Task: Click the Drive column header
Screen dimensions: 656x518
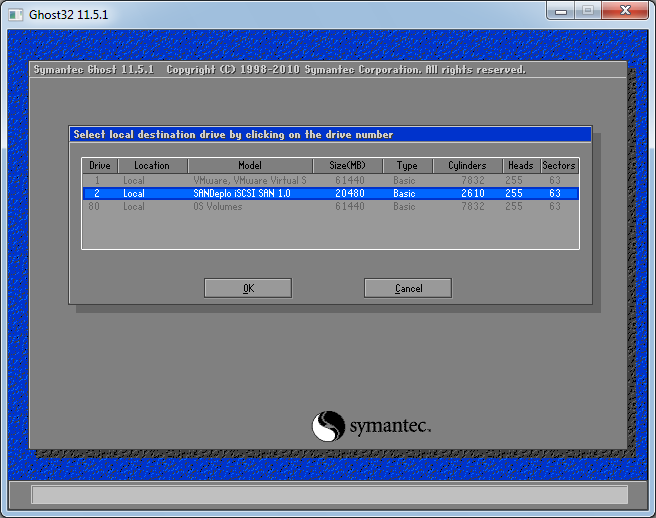Action: click(x=100, y=166)
